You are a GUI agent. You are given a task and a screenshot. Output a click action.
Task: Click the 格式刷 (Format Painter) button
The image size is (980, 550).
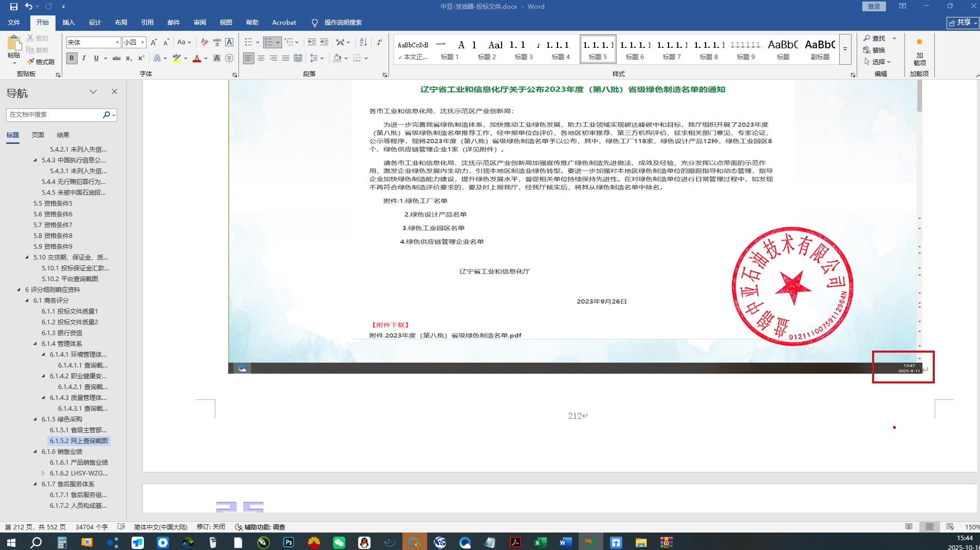point(41,62)
